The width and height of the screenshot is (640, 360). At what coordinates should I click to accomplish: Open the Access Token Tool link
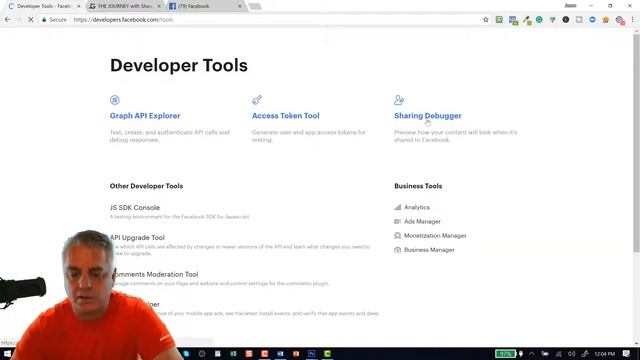286,116
